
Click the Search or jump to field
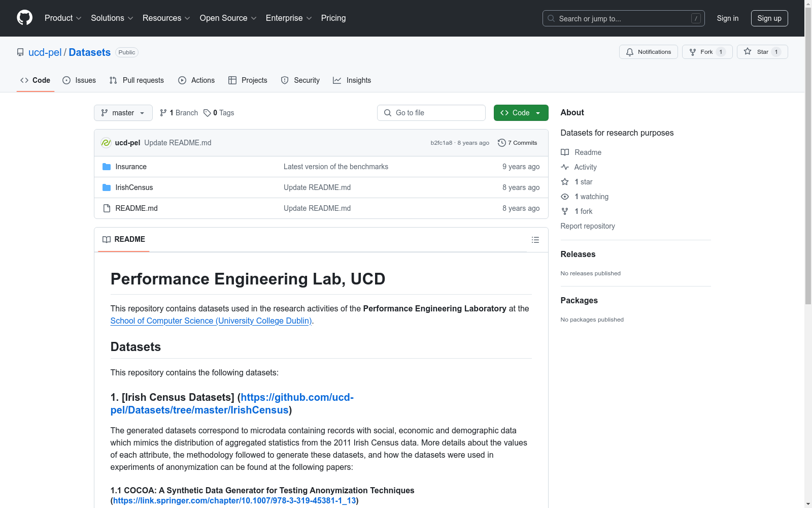(624, 18)
